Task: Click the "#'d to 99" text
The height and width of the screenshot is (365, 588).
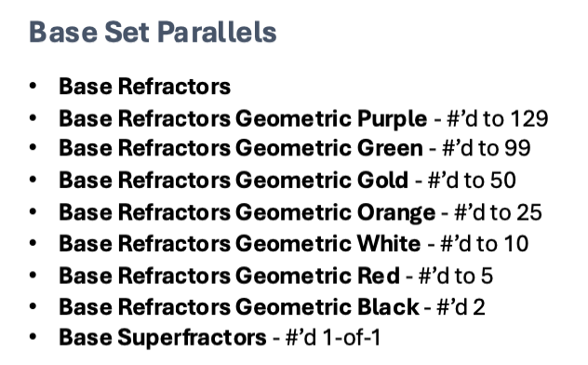Action: click(x=487, y=148)
